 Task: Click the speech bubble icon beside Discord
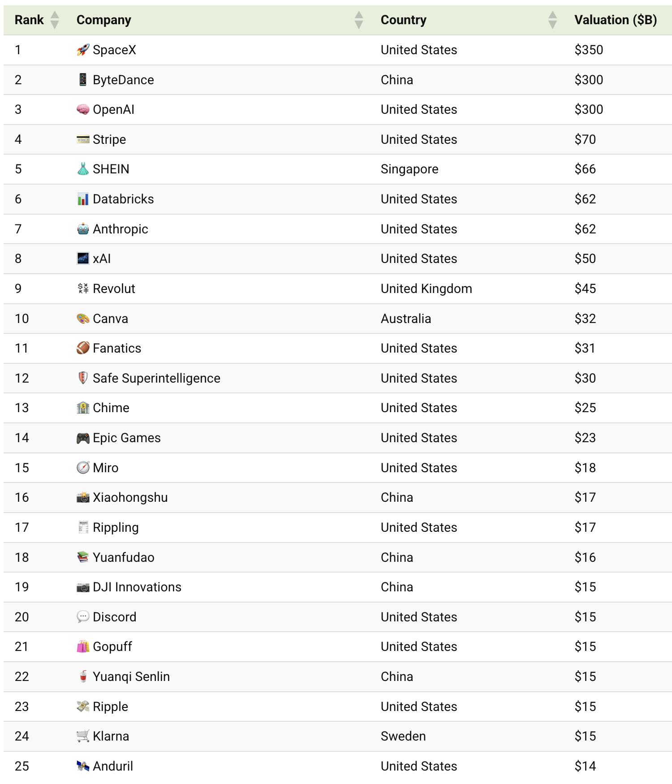tap(83, 617)
